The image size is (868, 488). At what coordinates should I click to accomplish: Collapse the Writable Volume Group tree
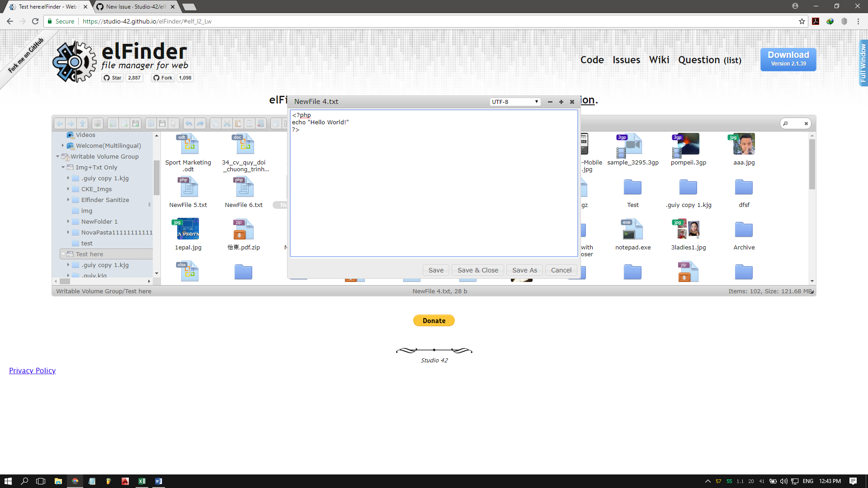click(57, 156)
